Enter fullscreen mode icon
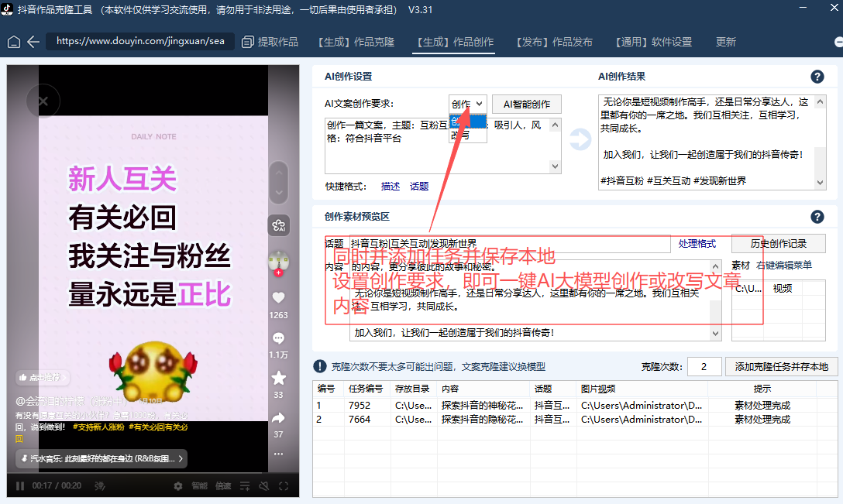This screenshot has width=843, height=504. click(x=284, y=486)
